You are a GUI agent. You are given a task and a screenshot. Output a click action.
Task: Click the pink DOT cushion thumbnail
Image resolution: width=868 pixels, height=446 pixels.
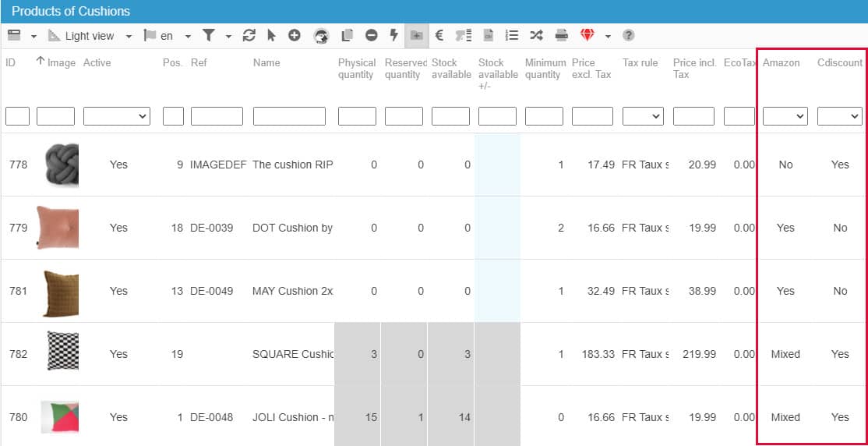tap(58, 227)
